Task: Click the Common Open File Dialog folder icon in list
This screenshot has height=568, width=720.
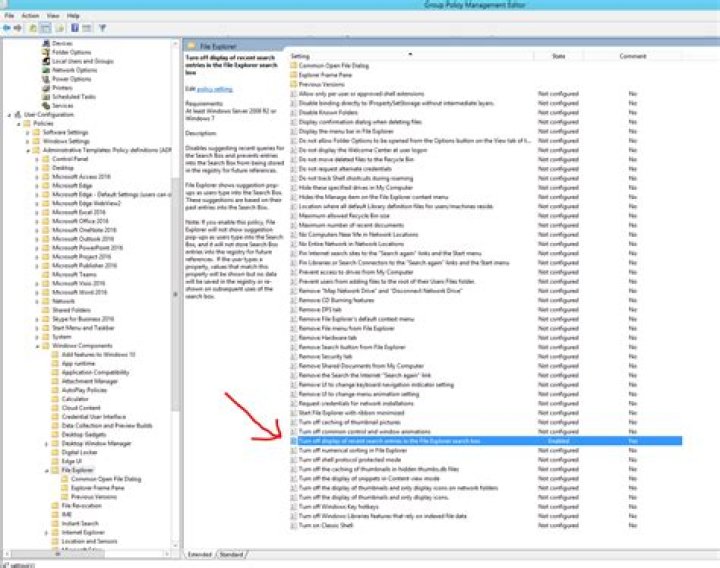Action: coord(294,66)
